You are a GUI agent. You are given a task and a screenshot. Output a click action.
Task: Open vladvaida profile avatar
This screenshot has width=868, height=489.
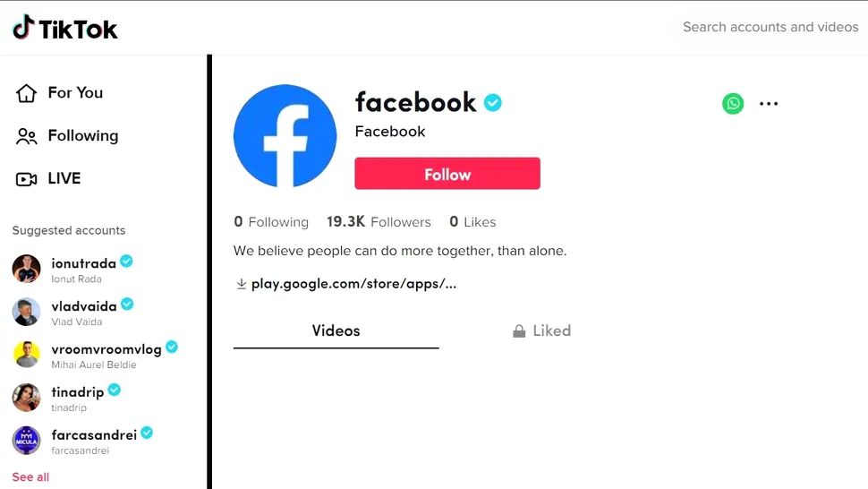coord(26,312)
